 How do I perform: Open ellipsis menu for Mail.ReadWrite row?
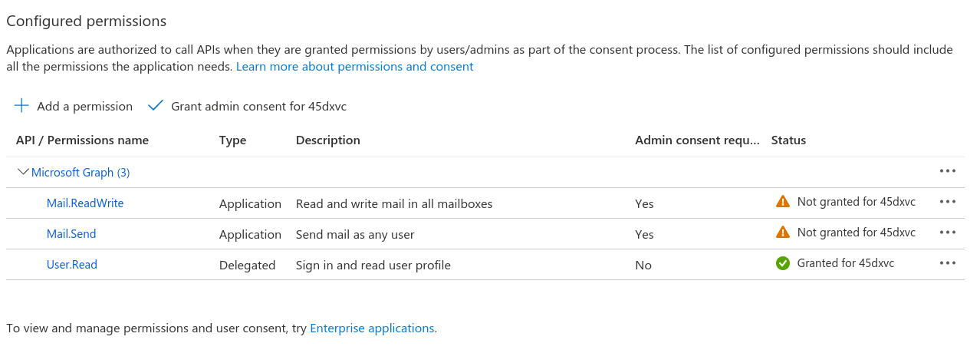(x=948, y=202)
